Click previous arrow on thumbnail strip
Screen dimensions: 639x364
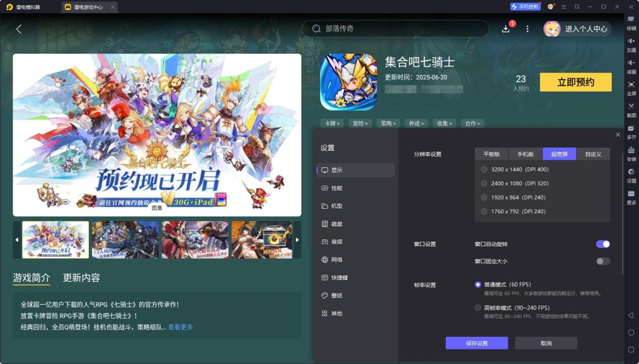(17, 240)
